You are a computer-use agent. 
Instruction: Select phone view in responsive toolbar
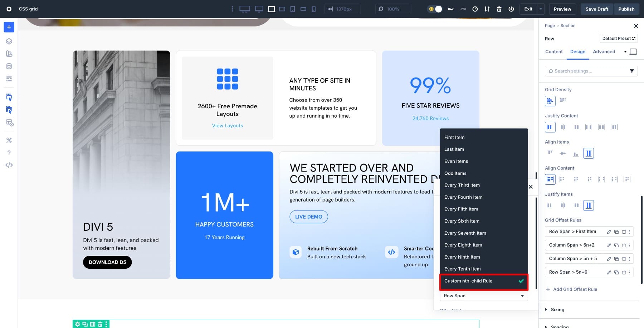314,9
